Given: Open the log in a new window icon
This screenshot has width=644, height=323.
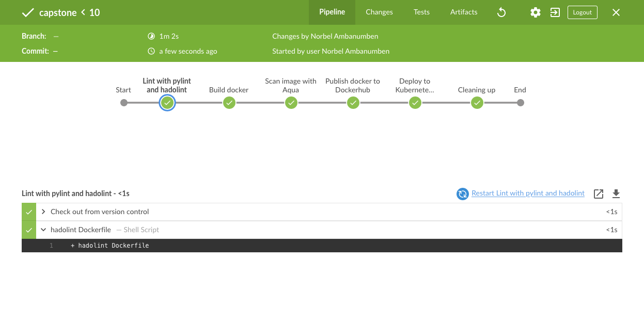Looking at the screenshot, I should coord(599,194).
